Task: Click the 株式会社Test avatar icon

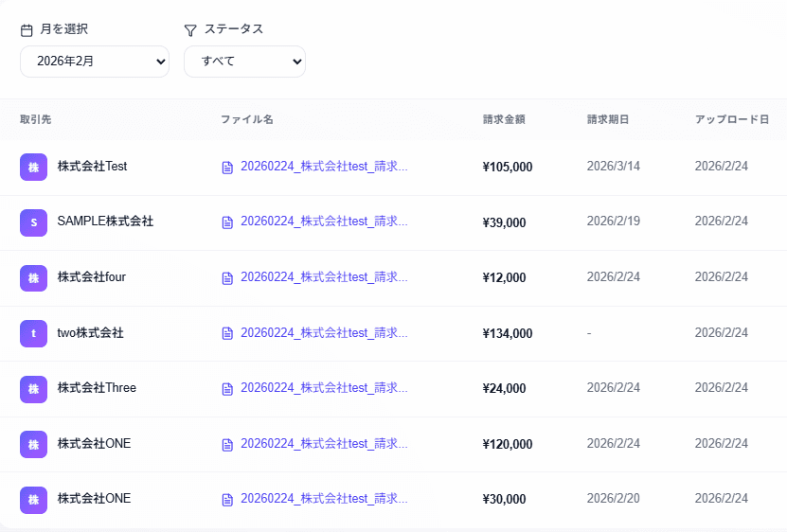Action: click(x=34, y=167)
